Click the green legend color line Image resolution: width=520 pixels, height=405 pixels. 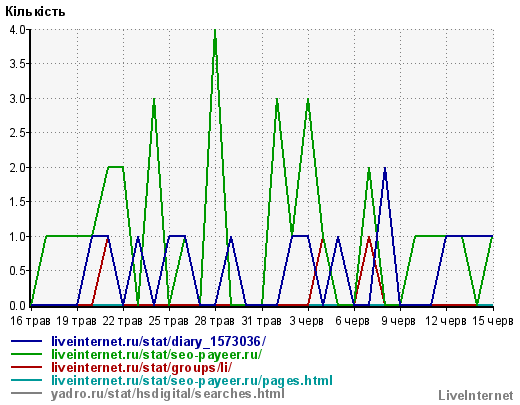[26, 354]
